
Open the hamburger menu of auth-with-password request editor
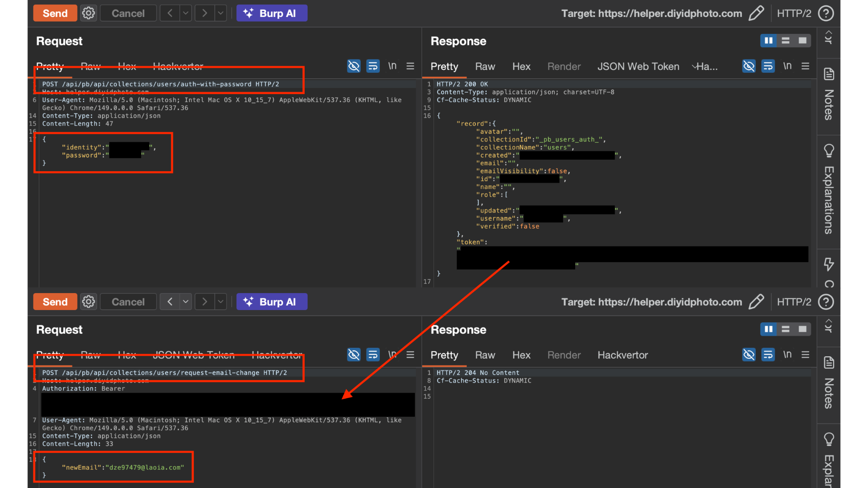pyautogui.click(x=410, y=66)
